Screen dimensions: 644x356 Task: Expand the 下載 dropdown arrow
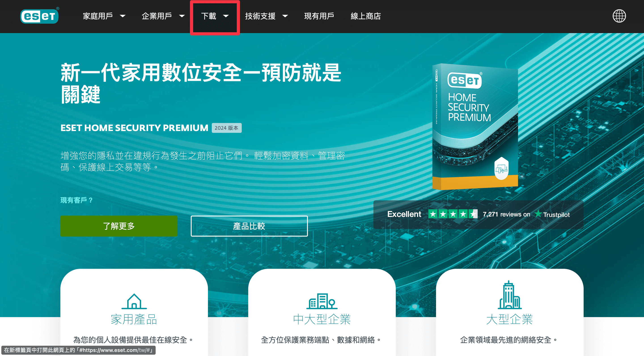point(226,16)
